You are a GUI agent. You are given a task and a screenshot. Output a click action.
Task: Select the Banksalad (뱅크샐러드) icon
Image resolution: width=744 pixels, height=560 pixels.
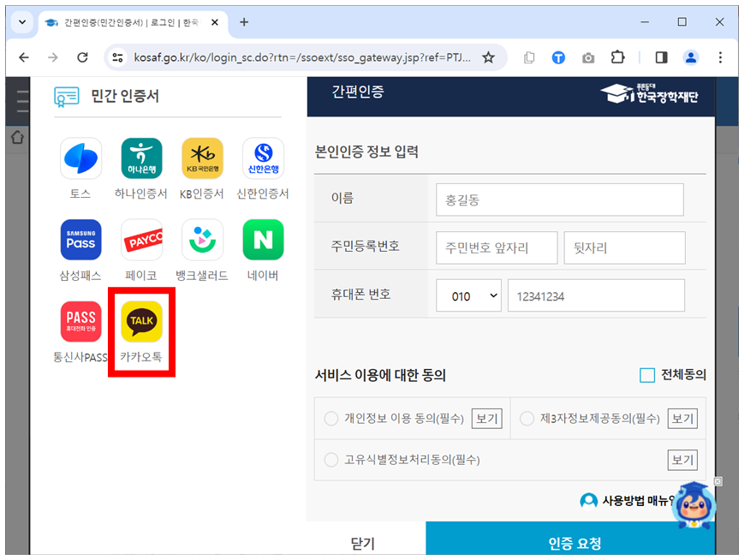202,240
